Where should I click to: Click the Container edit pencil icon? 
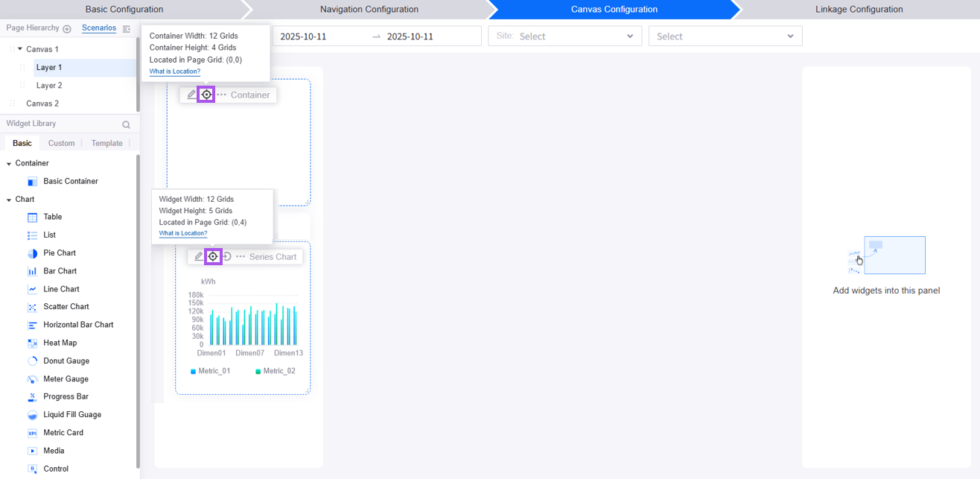coord(191,95)
